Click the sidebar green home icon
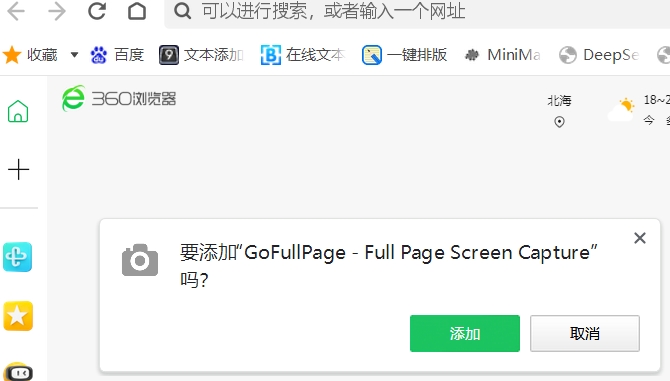The image size is (670, 381). click(x=18, y=111)
